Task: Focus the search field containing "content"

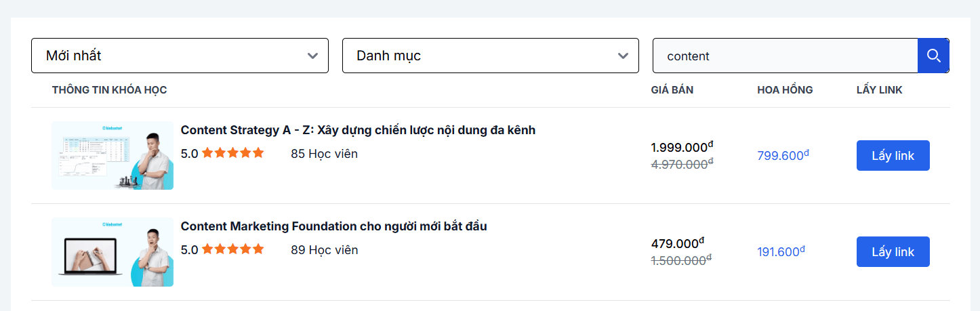Action: tap(784, 56)
